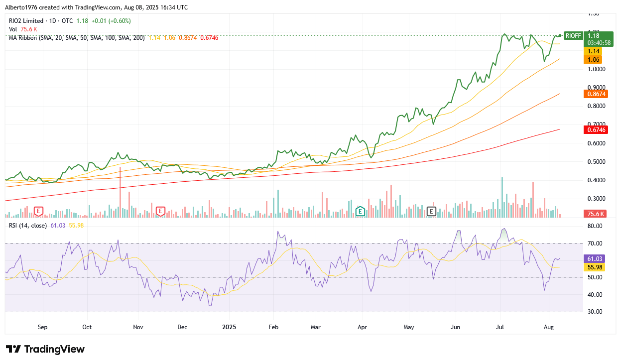This screenshot has height=364, width=621.
Task: Click the earnings E marker near May
Action: tap(431, 211)
